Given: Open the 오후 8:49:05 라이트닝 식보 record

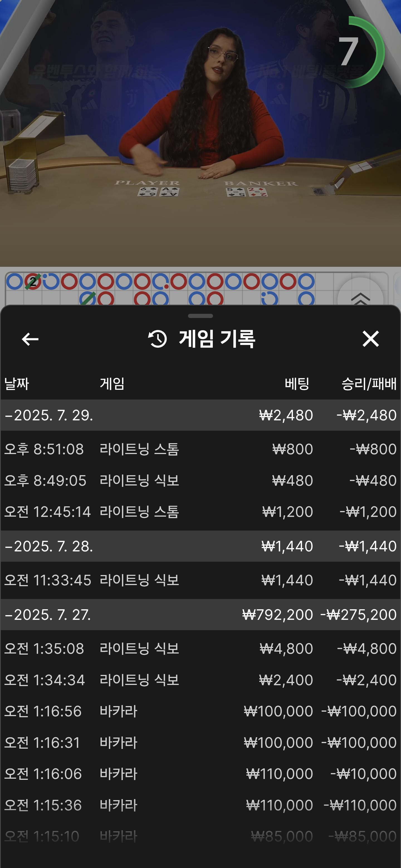Looking at the screenshot, I should 200,480.
